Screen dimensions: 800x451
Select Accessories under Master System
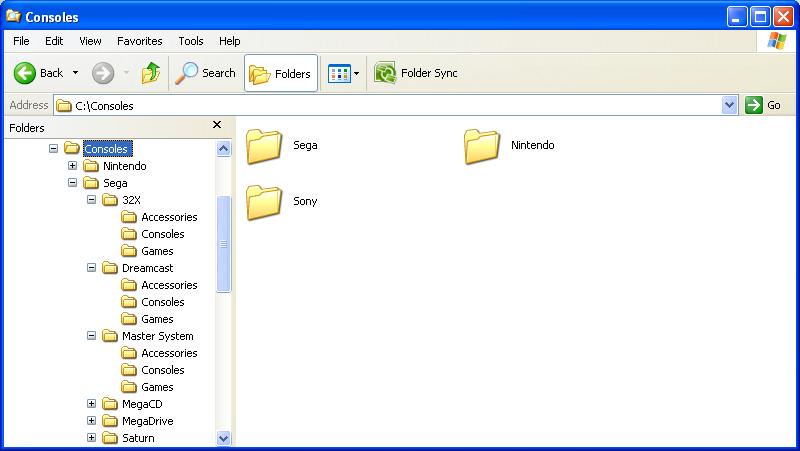pyautogui.click(x=169, y=353)
